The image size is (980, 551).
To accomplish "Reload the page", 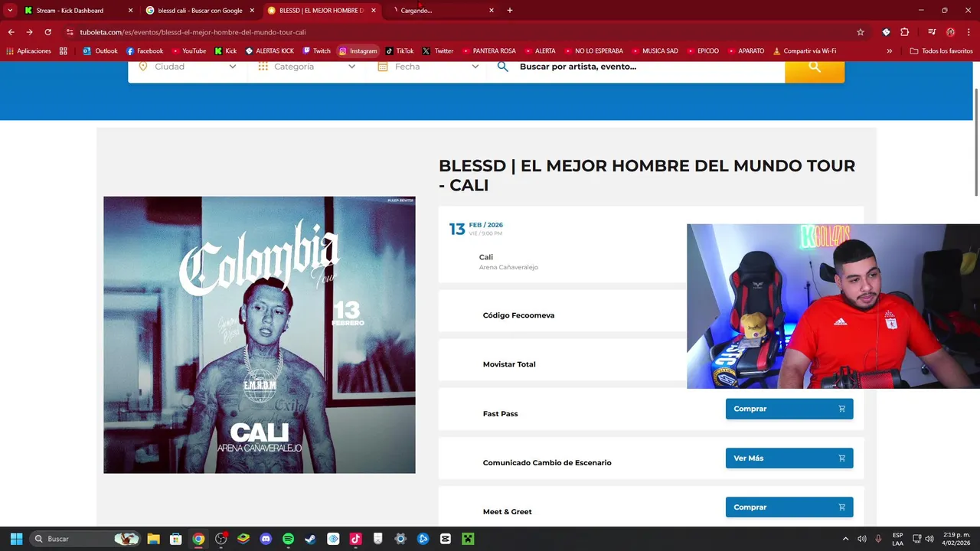I will [47, 32].
